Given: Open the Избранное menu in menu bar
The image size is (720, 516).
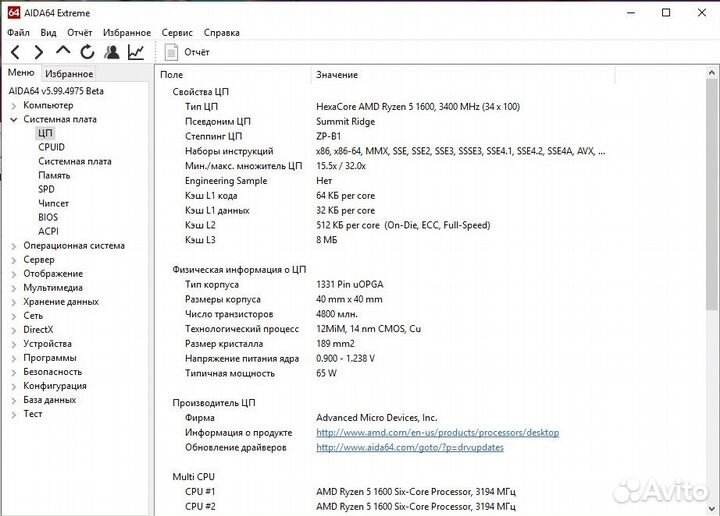Looking at the screenshot, I should (x=127, y=33).
